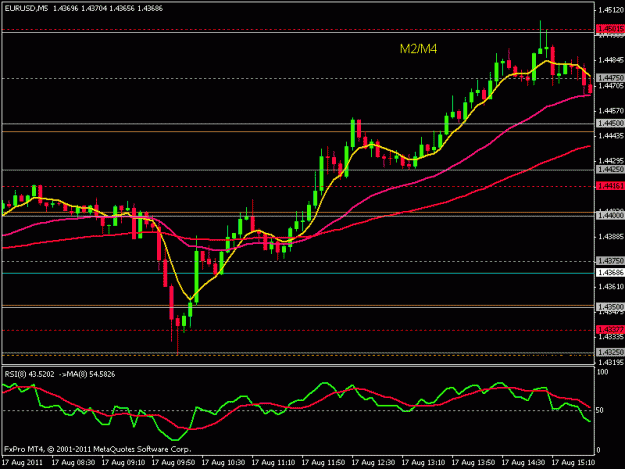Viewport: 625px width, 469px height.
Task: Click the 17 Aug 09:50 time label
Action: (x=173, y=463)
